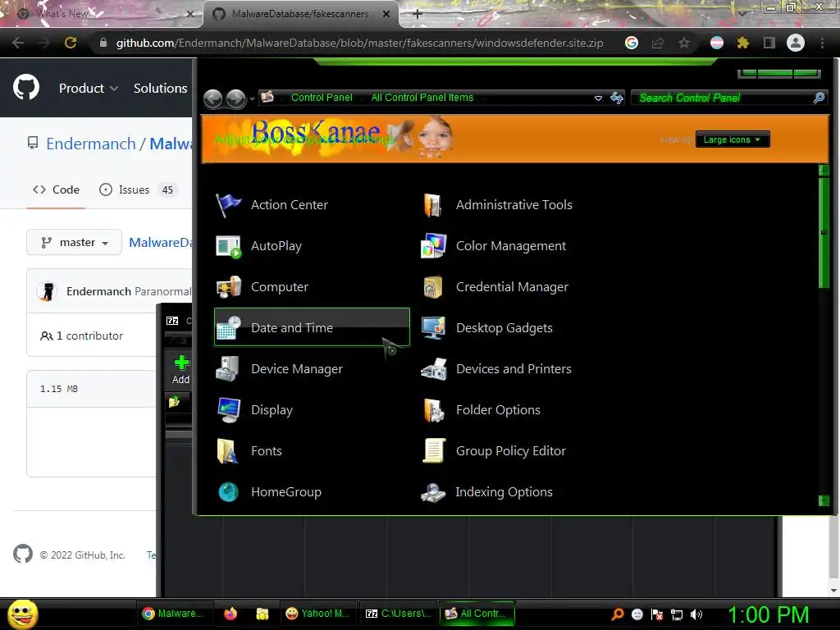The image size is (840, 630).
Task: Click the Chrome address bar URL
Action: coord(359,43)
